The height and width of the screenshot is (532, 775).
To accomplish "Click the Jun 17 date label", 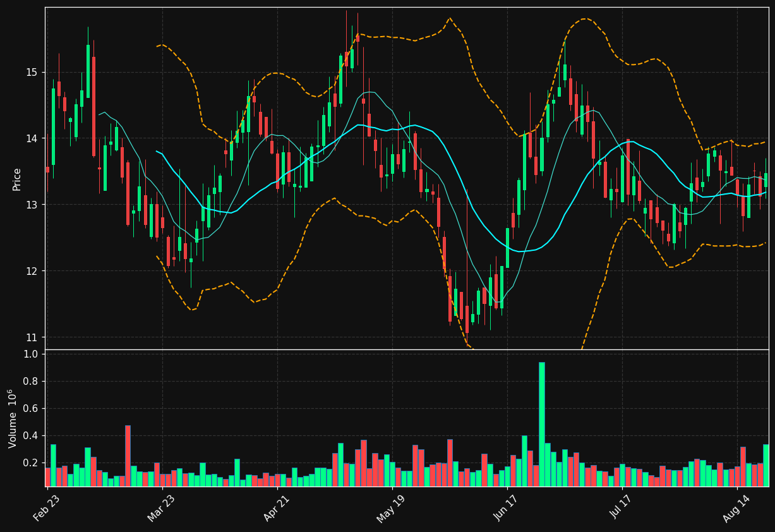I will (x=507, y=507).
